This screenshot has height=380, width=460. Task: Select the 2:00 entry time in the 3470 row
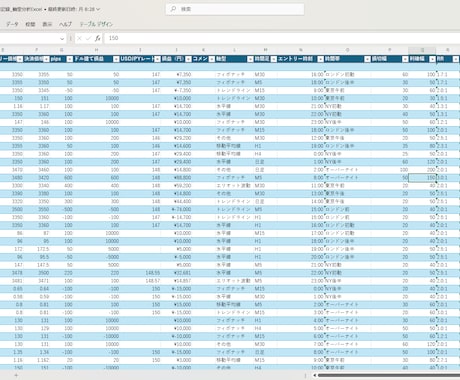[x=301, y=170]
